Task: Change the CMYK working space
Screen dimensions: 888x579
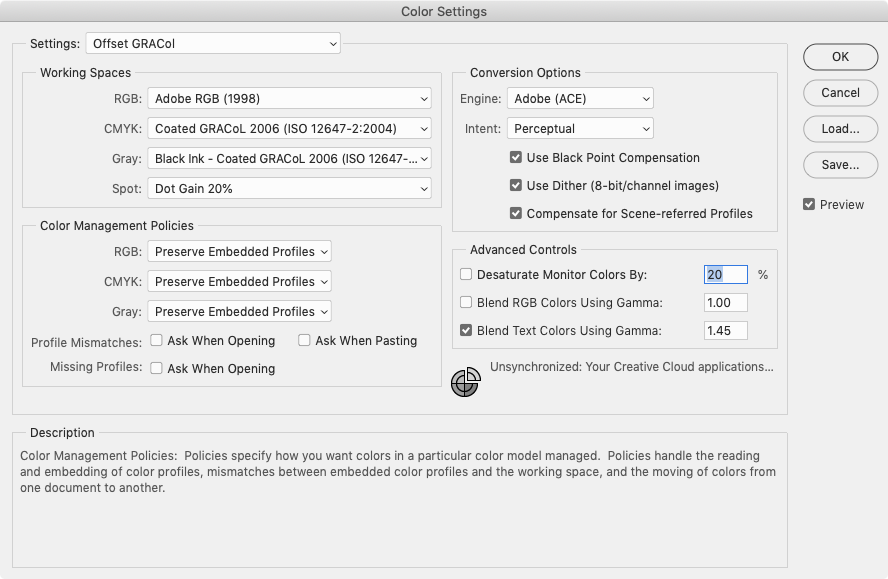Action: click(289, 128)
